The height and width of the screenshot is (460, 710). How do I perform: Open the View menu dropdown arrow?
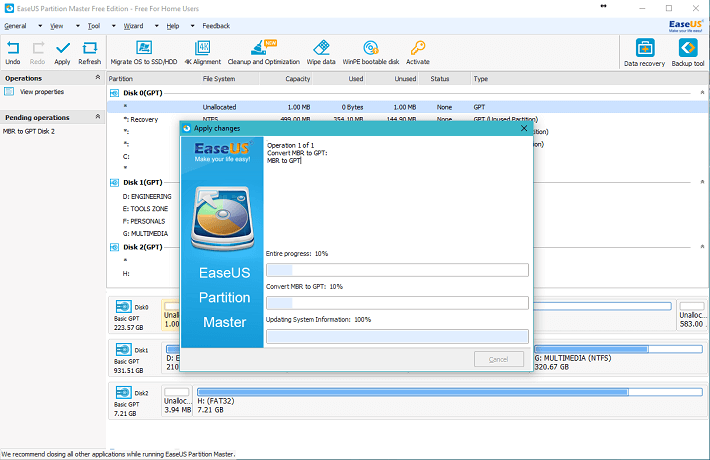(78, 26)
